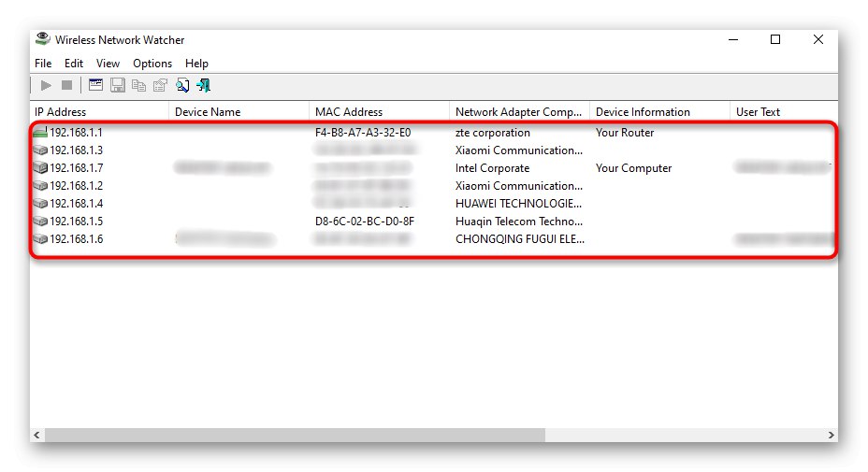Viewport: 868px width, 472px height.
Task: Click the Your Computer cell
Action: point(634,167)
